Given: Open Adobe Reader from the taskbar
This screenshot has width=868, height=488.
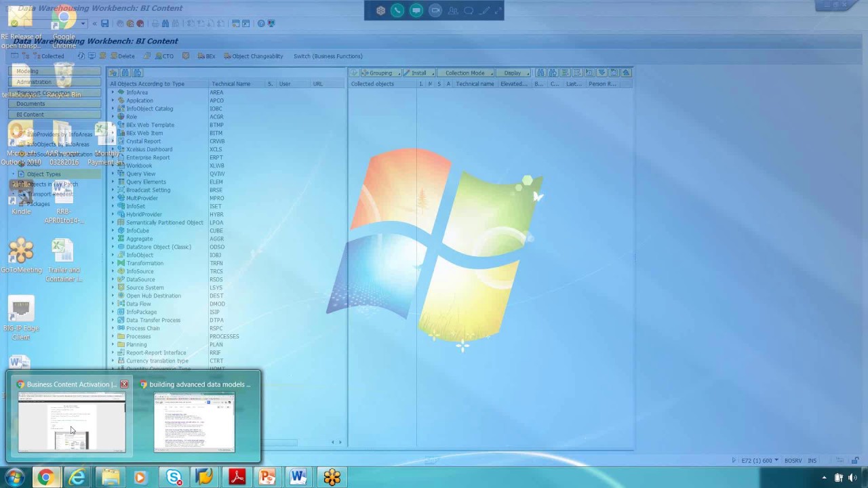Looking at the screenshot, I should pyautogui.click(x=236, y=477).
